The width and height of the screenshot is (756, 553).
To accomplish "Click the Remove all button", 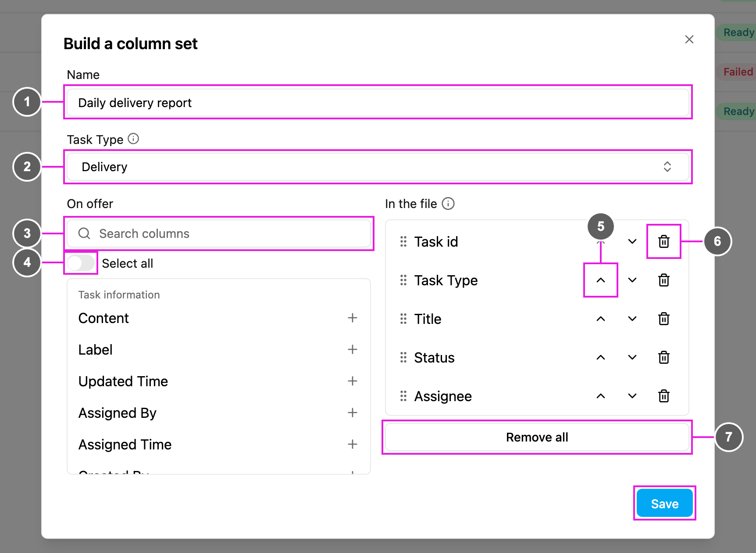I will pos(537,437).
